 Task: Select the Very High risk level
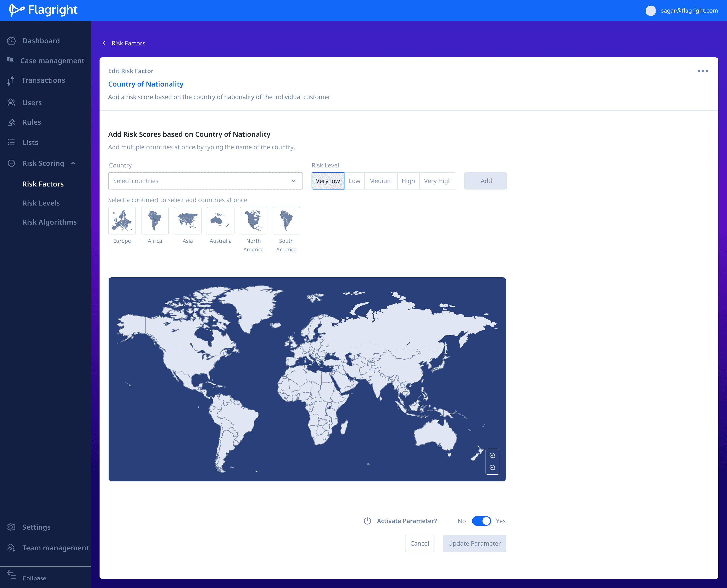click(437, 181)
